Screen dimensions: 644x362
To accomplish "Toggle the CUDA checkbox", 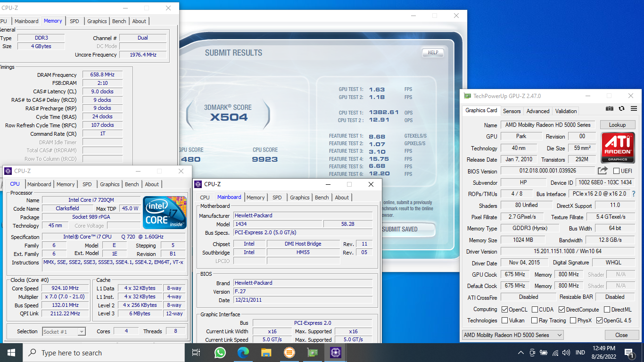I will click(535, 310).
